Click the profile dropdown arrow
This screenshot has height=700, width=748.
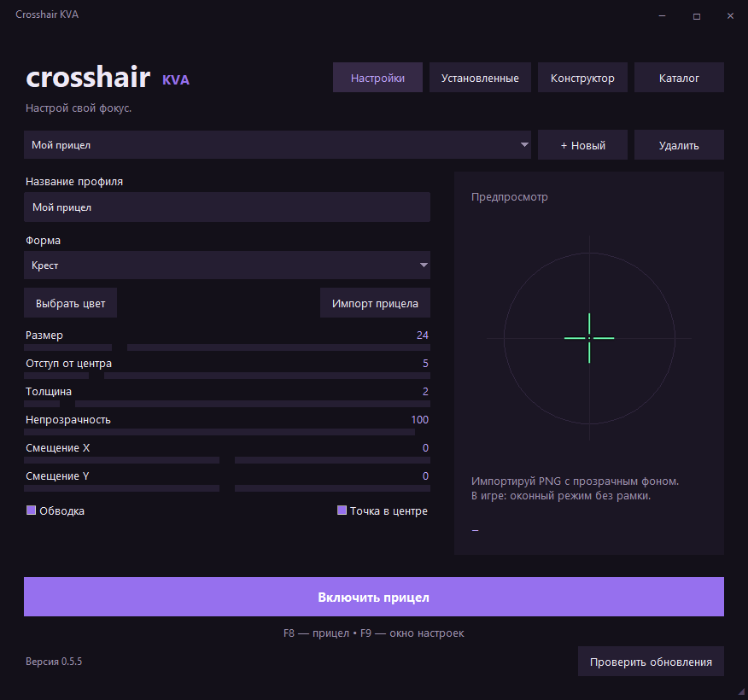(x=524, y=144)
